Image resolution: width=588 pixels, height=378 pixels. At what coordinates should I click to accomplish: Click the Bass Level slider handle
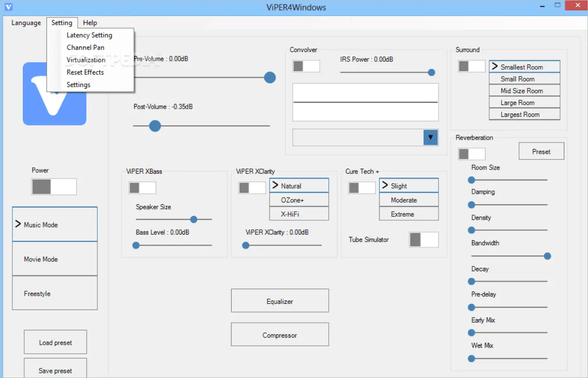click(x=136, y=245)
